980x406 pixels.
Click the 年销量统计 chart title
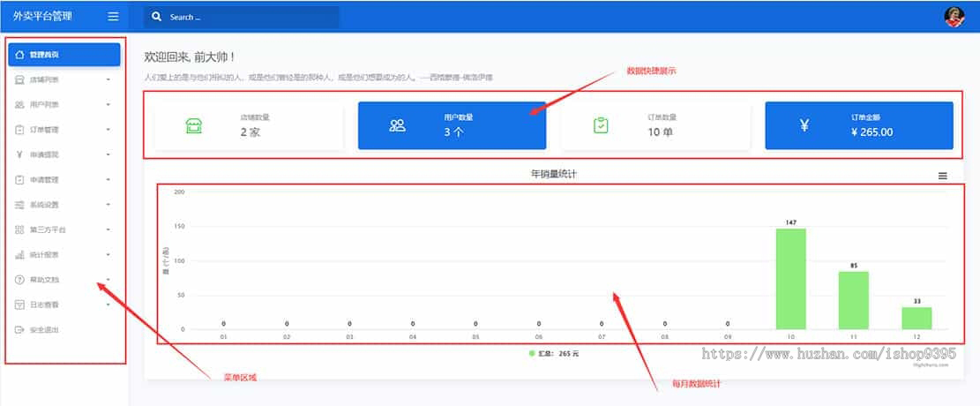click(x=554, y=174)
